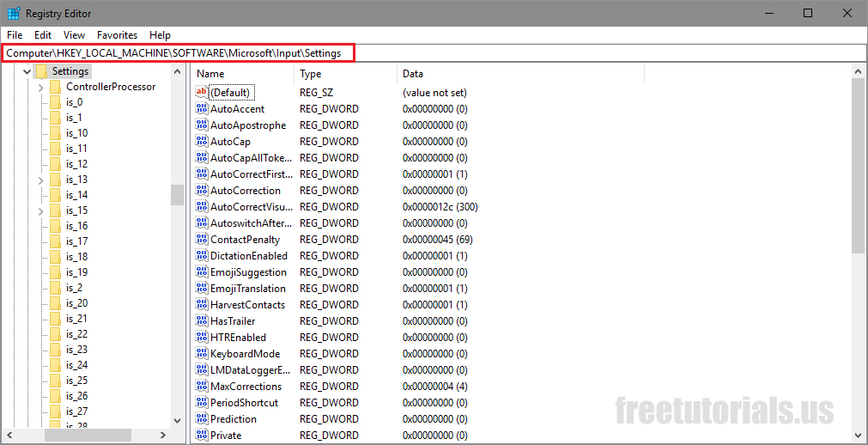Expand the is_15 registry key
Viewport: 868px width, 445px height.
(40, 210)
